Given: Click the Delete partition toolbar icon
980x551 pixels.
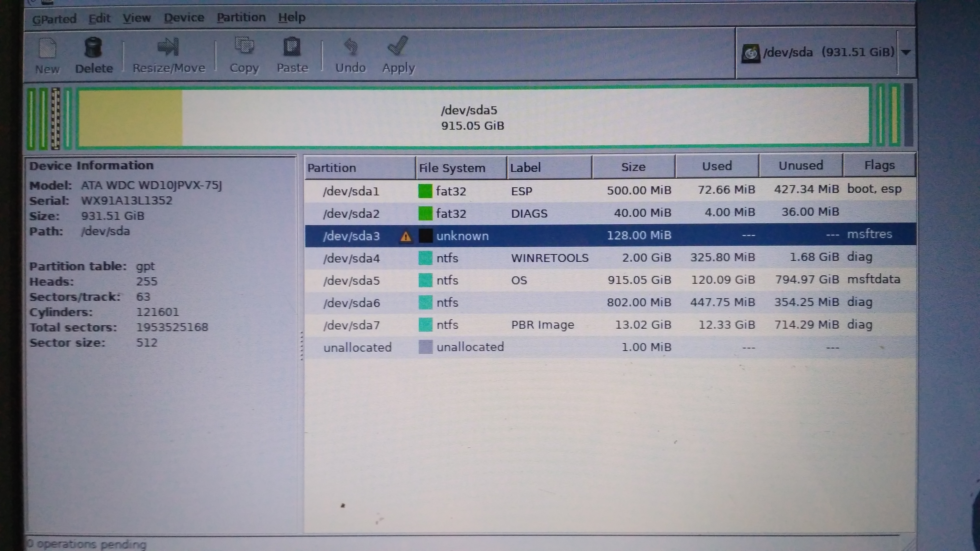Looking at the screenshot, I should tap(93, 48).
